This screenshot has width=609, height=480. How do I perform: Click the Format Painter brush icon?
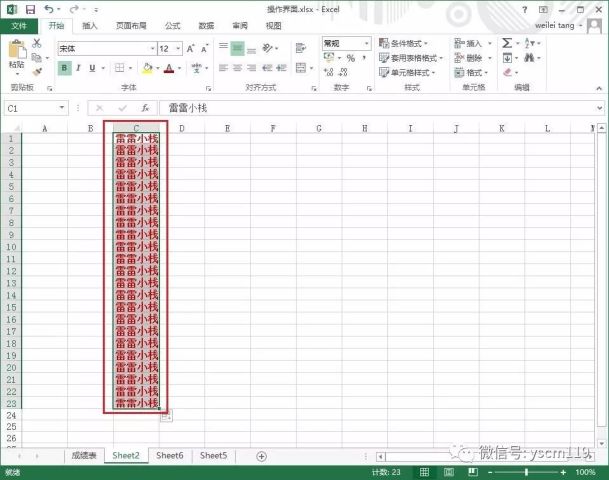click(x=37, y=72)
